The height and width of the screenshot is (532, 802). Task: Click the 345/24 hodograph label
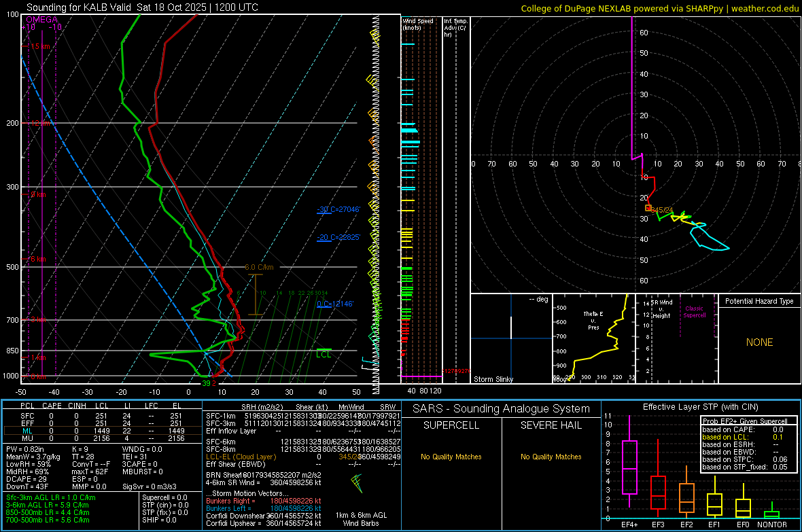point(662,210)
